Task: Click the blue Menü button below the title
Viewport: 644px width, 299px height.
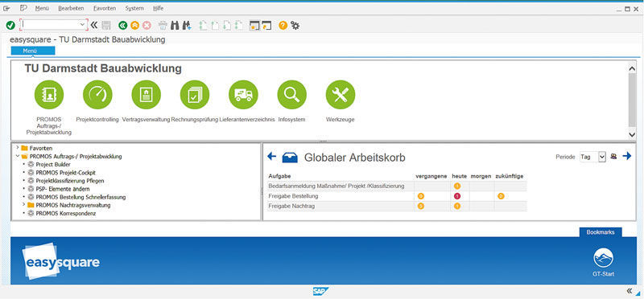Action: pos(33,51)
